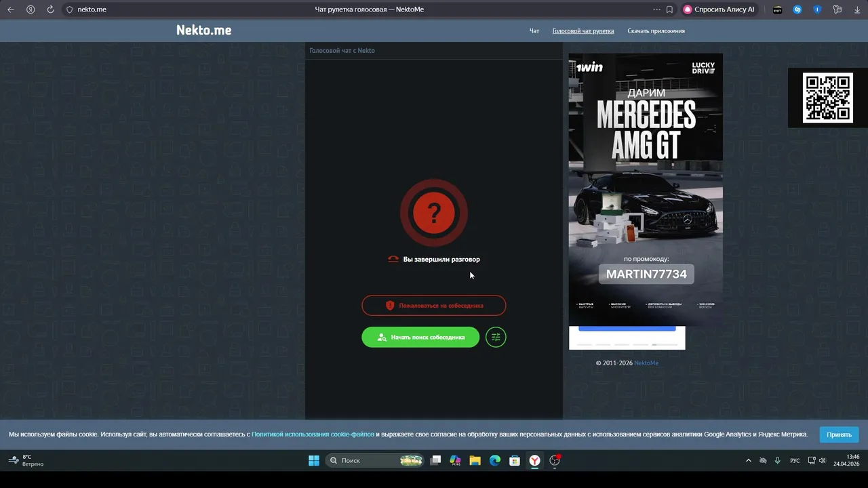Open browser downloads
This screenshot has height=488, width=868.
857,9
